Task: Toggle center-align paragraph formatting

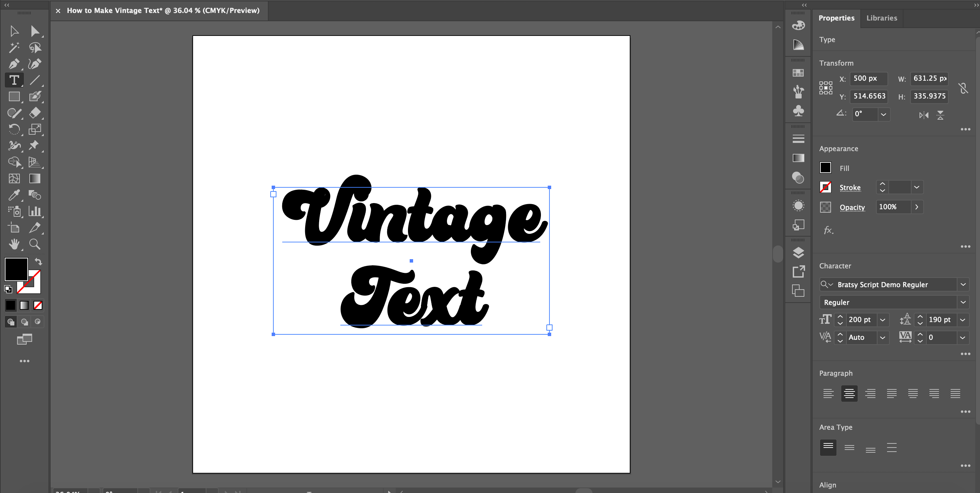Action: point(849,393)
